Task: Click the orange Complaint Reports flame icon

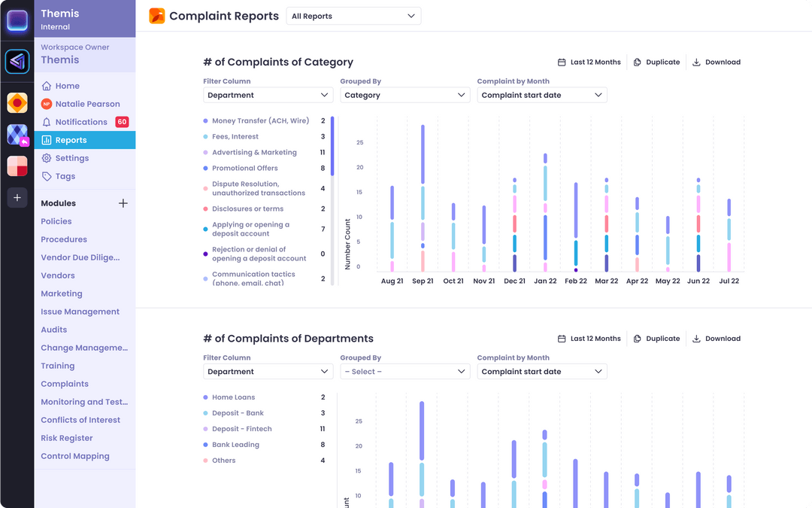Action: (156, 15)
